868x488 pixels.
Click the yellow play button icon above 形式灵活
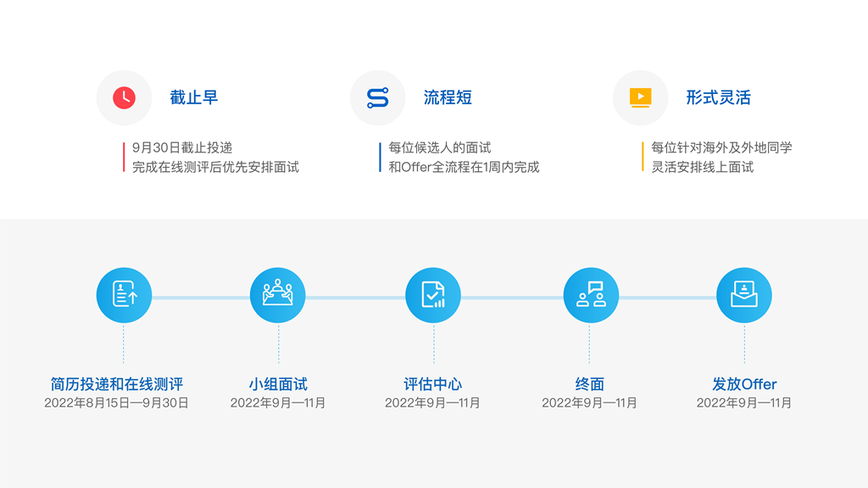[x=640, y=97]
